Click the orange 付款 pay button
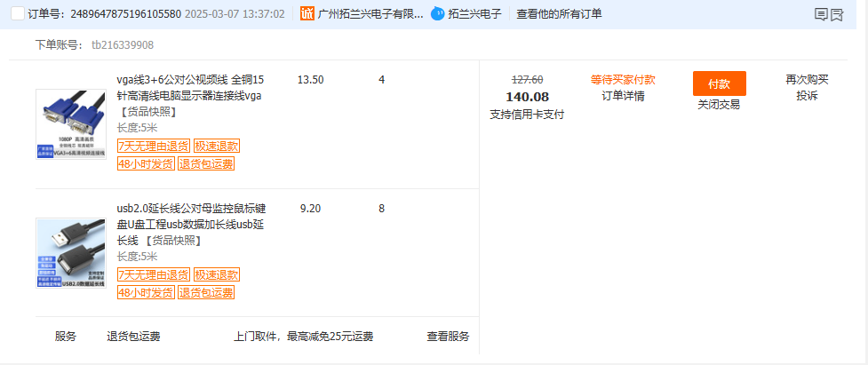The height and width of the screenshot is (365, 868). (x=719, y=83)
